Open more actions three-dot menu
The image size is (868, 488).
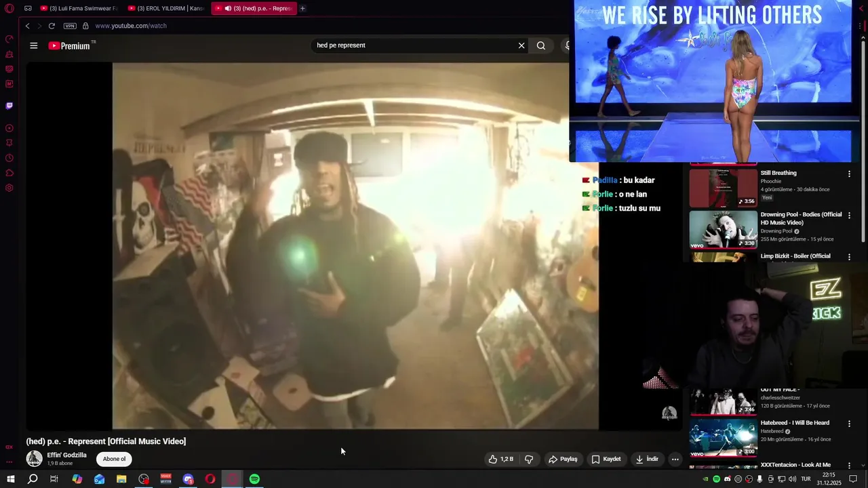pos(675,459)
